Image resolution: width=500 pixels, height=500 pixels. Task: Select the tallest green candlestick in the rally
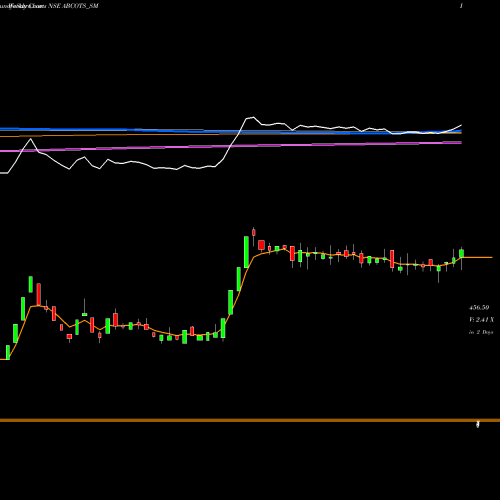(x=246, y=252)
